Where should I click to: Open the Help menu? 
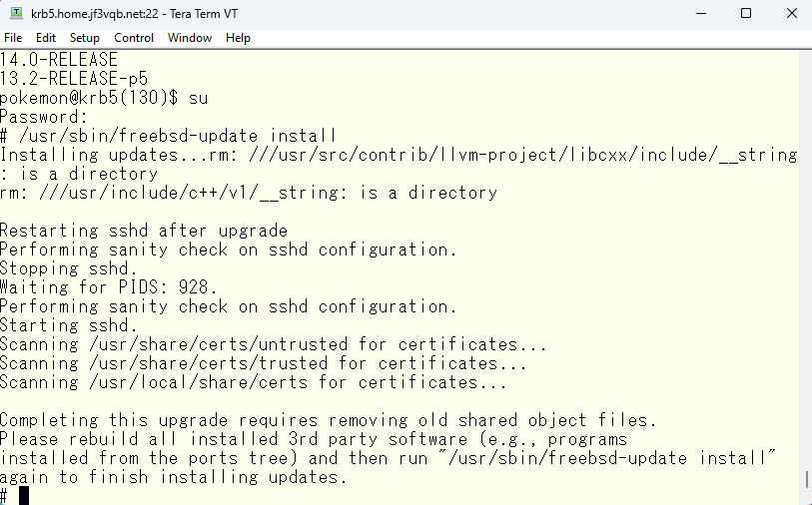[x=238, y=38]
